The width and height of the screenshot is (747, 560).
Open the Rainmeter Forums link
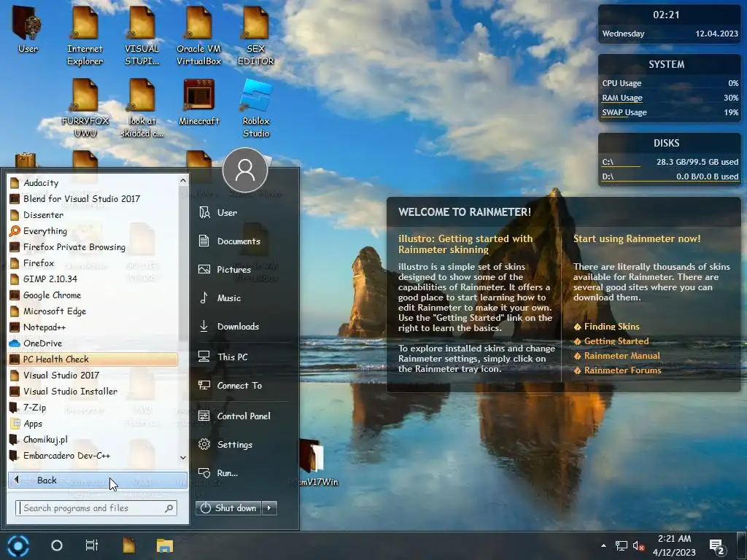click(x=623, y=370)
